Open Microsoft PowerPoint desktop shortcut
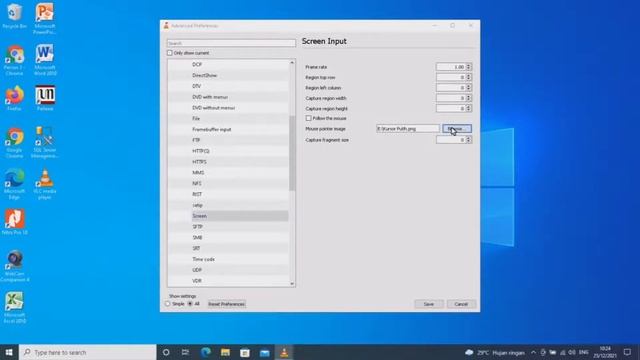 pyautogui.click(x=44, y=18)
